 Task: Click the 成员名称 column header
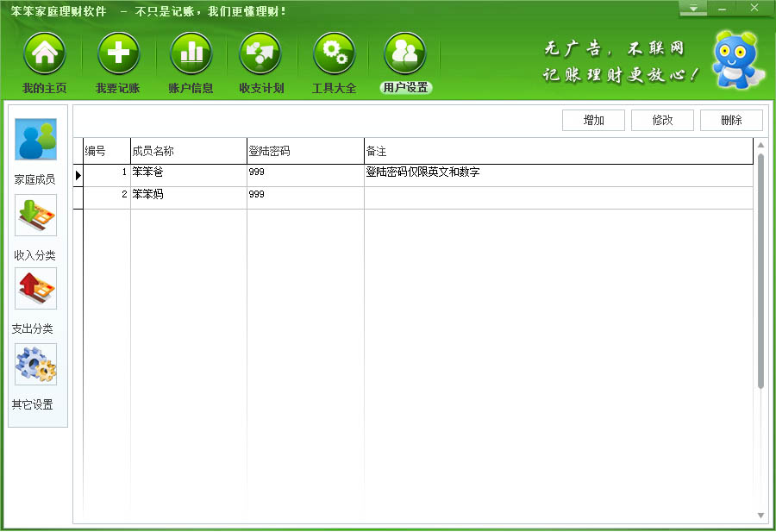[189, 151]
